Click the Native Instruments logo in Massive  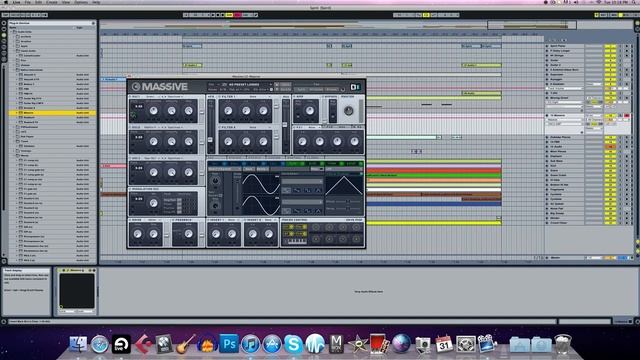(x=355, y=87)
